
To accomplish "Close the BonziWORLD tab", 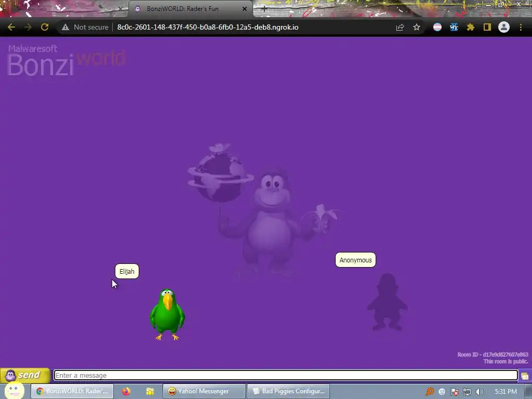I will [245, 9].
